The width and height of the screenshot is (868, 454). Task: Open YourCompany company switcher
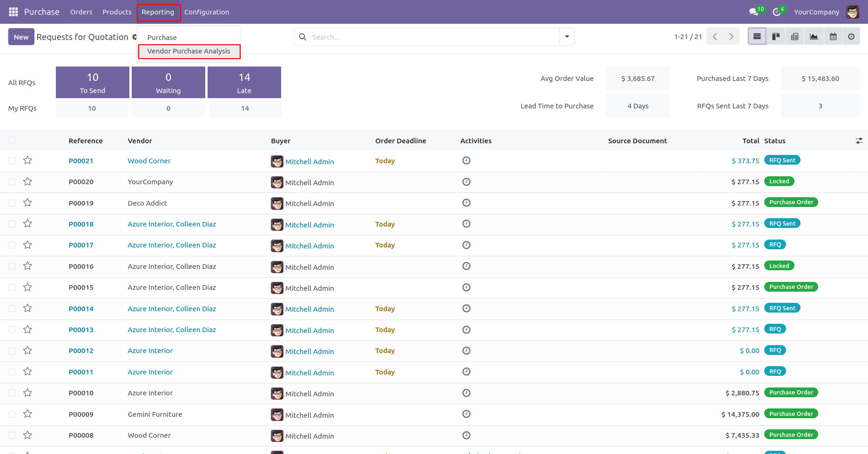[816, 12]
